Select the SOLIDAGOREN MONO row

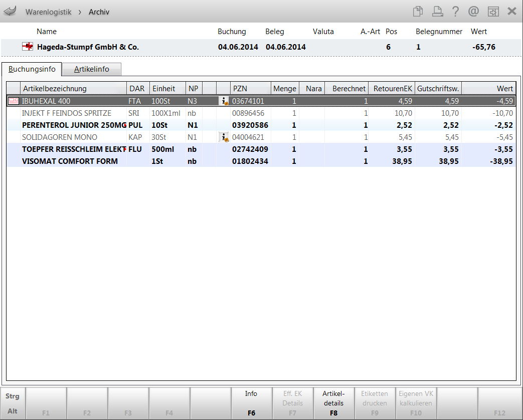pos(261,137)
